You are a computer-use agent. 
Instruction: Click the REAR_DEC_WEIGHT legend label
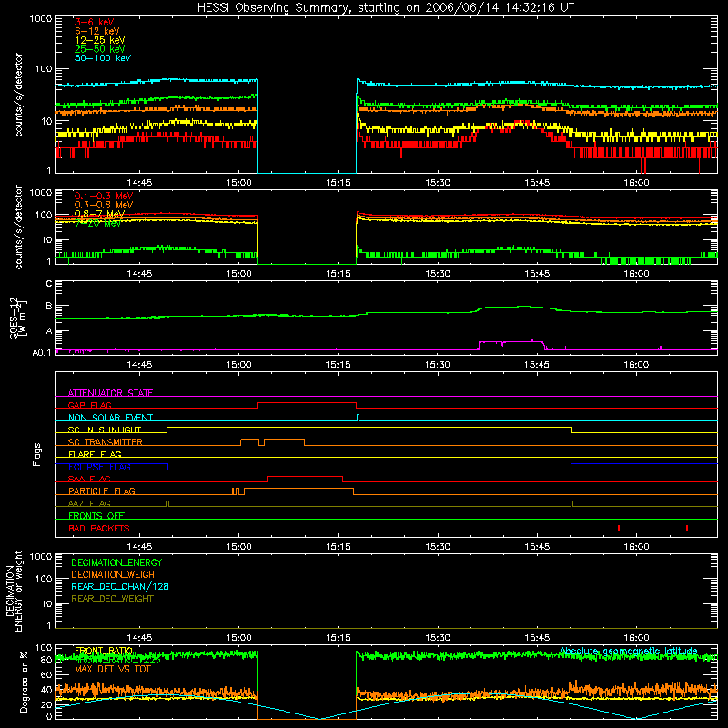112,599
